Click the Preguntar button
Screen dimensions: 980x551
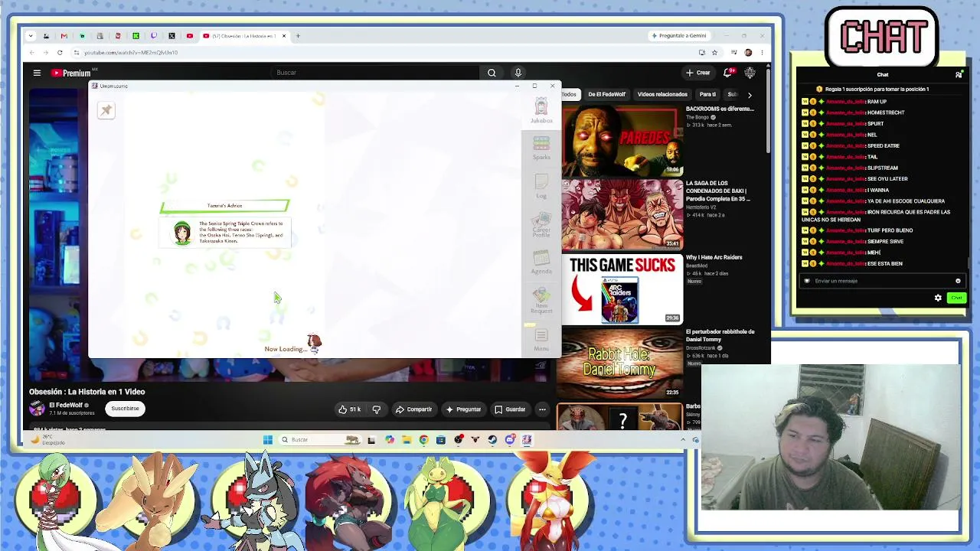click(x=463, y=409)
